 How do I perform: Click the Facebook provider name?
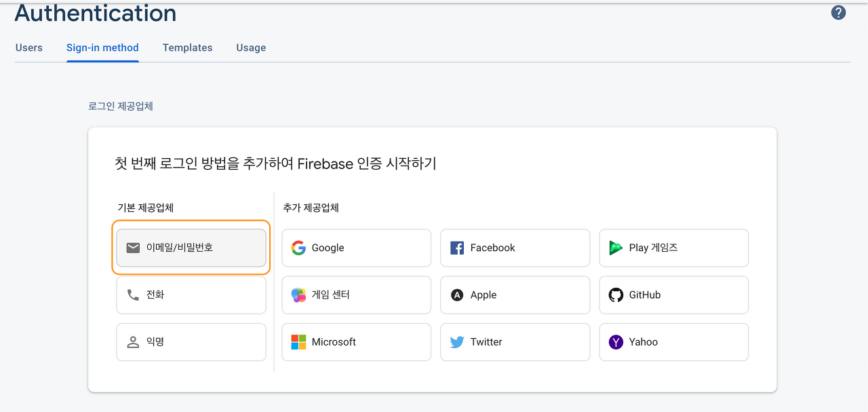(x=493, y=248)
